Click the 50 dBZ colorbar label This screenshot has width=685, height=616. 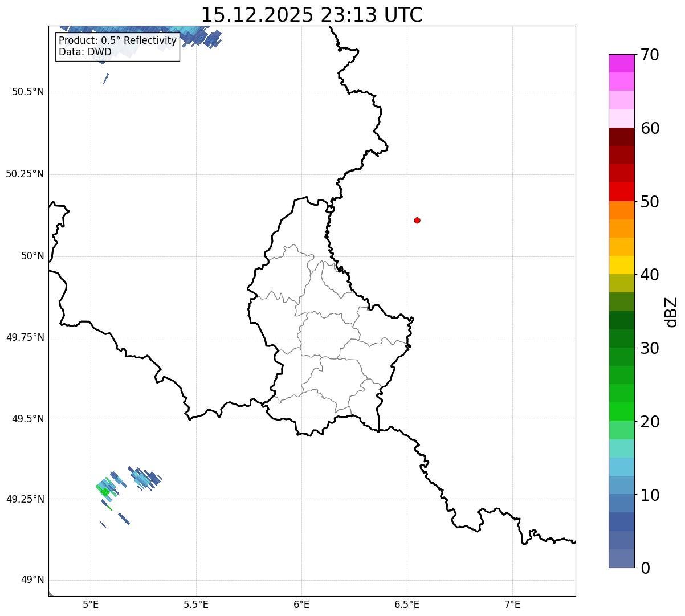(x=650, y=202)
